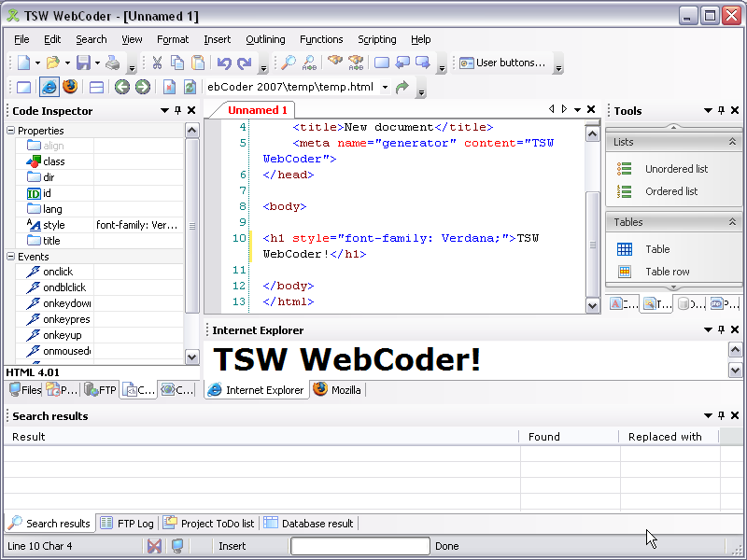
Task: Click the Print icon in the toolbar
Action: pos(112,63)
